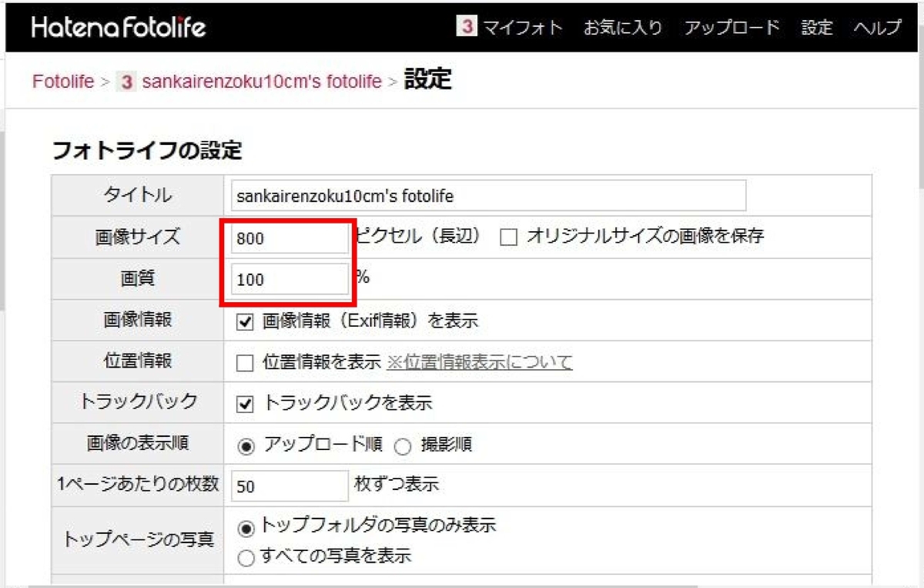Select すべての写真を表示 radio button

pos(246,558)
